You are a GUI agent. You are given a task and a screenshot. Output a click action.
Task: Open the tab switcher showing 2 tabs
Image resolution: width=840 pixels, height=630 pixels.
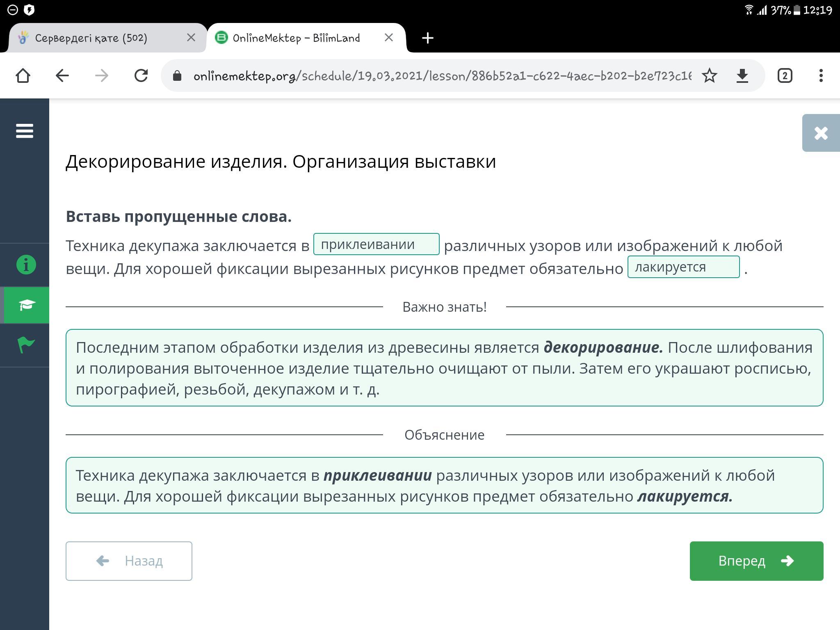785,75
